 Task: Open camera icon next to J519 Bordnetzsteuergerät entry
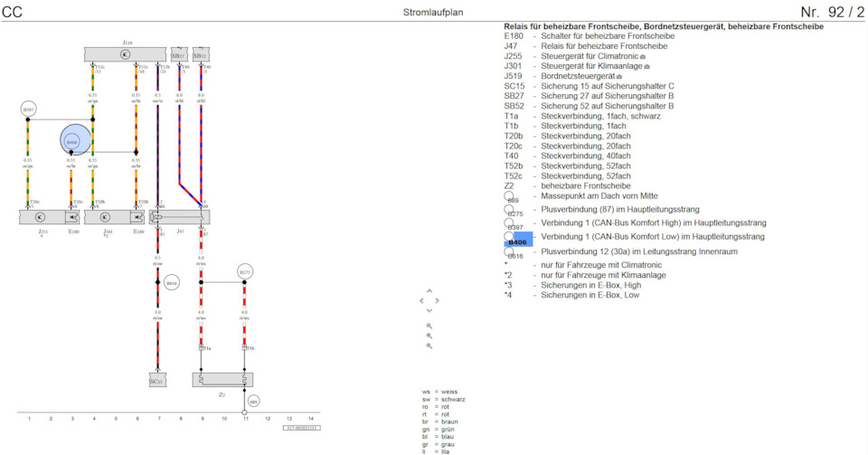(618, 76)
